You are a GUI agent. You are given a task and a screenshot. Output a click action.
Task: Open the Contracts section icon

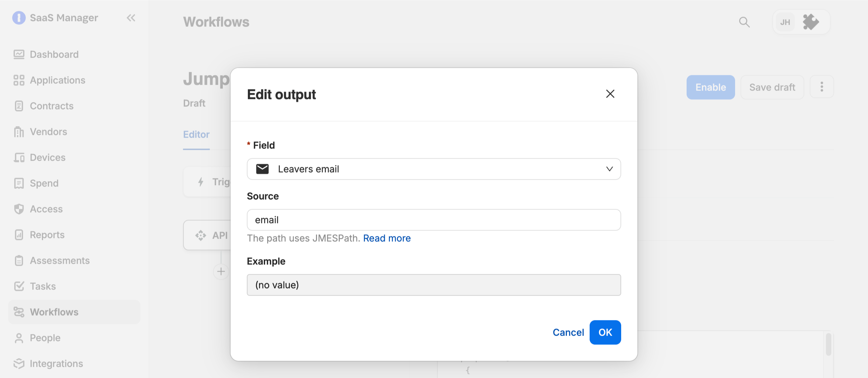pyautogui.click(x=19, y=106)
